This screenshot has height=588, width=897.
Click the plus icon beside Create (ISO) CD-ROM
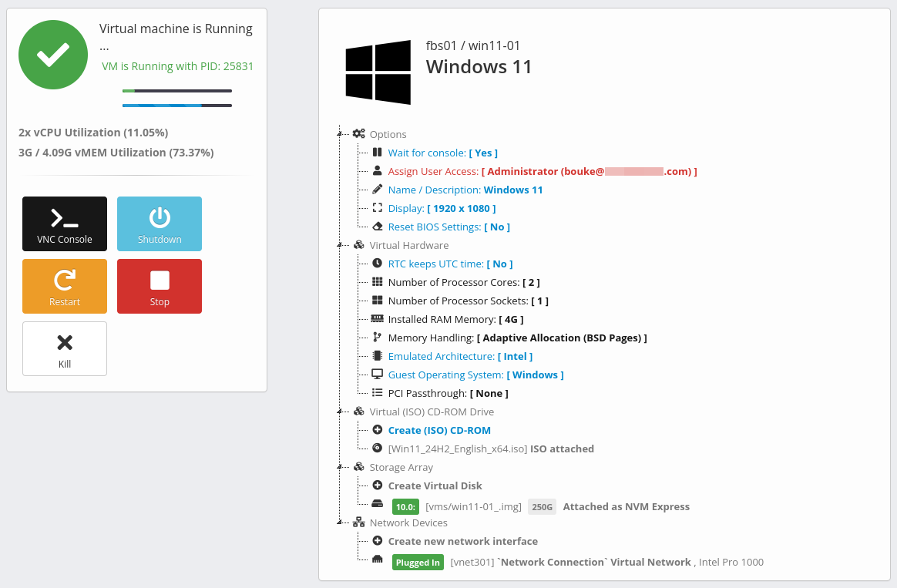point(377,429)
